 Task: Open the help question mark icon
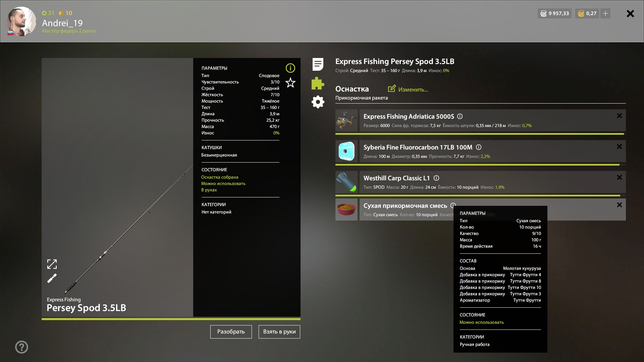tap(21, 347)
